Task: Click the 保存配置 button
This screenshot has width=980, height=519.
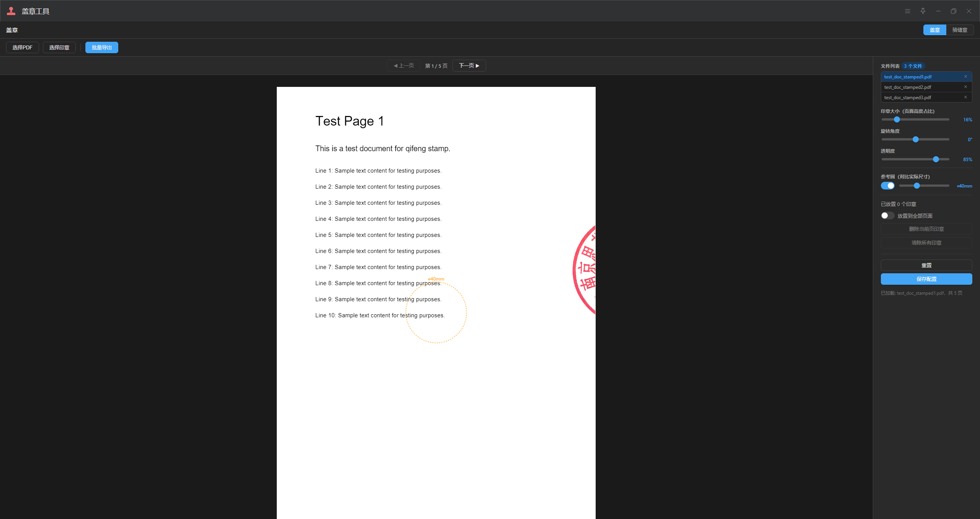Action: pos(926,279)
